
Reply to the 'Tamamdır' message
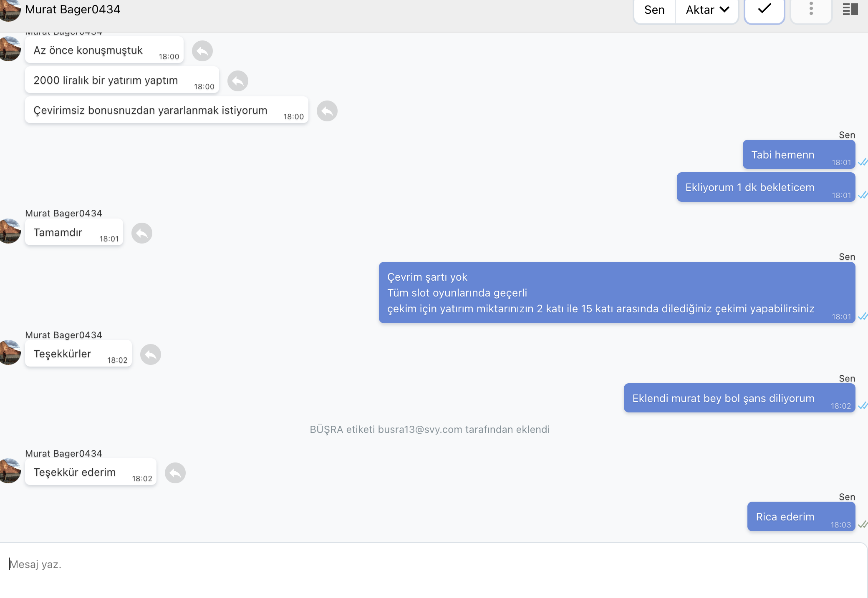click(x=142, y=233)
